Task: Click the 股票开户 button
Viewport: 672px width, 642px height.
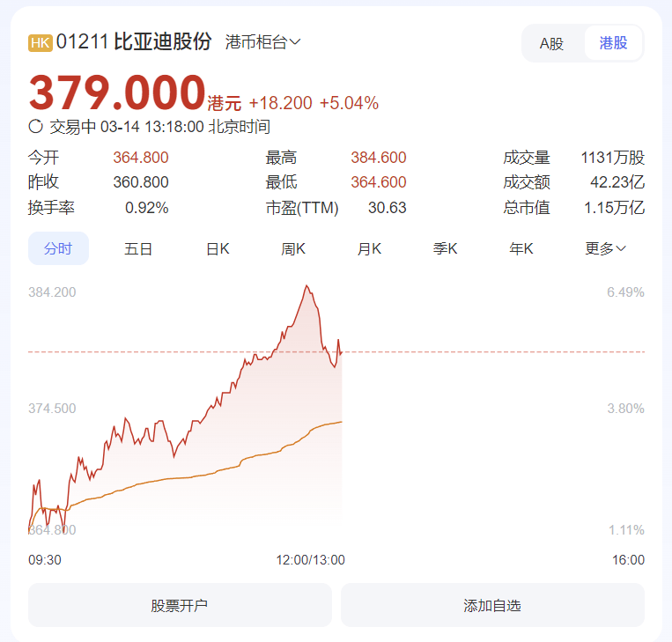Action: click(x=180, y=605)
